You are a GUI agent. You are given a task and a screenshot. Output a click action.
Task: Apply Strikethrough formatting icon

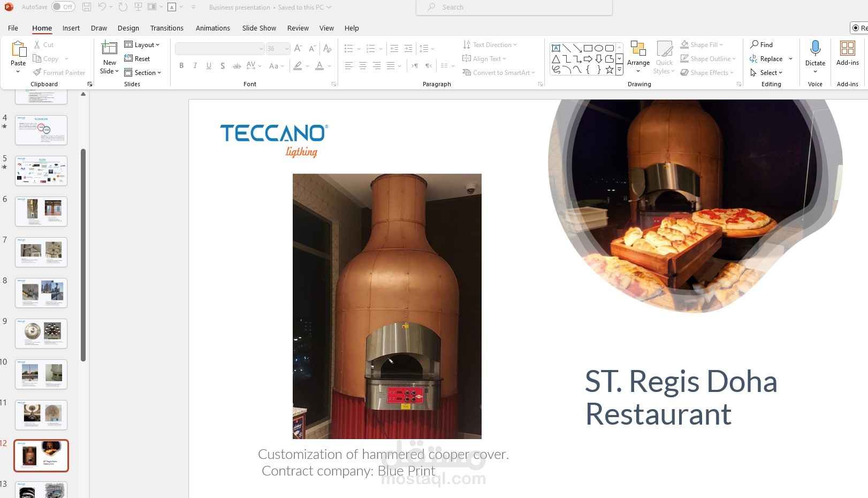(237, 66)
